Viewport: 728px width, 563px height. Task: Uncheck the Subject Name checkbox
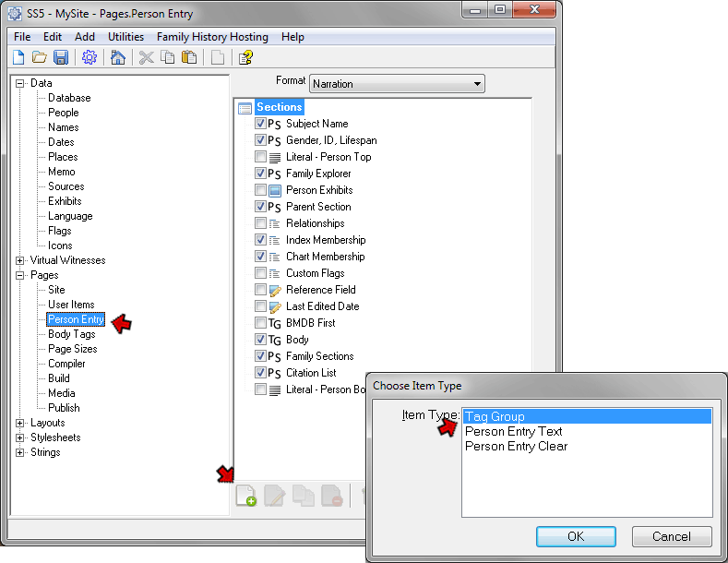pos(260,124)
